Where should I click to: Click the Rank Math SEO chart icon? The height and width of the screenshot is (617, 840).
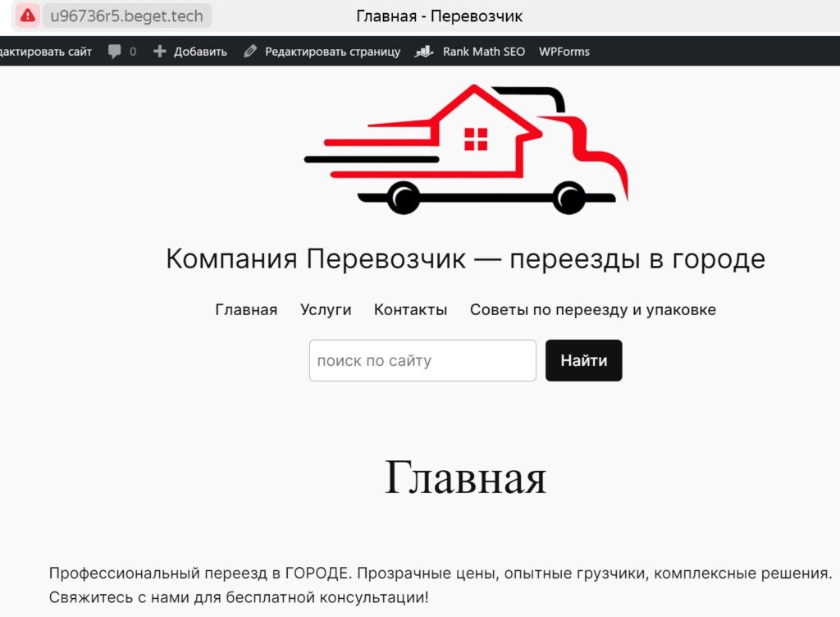click(424, 52)
